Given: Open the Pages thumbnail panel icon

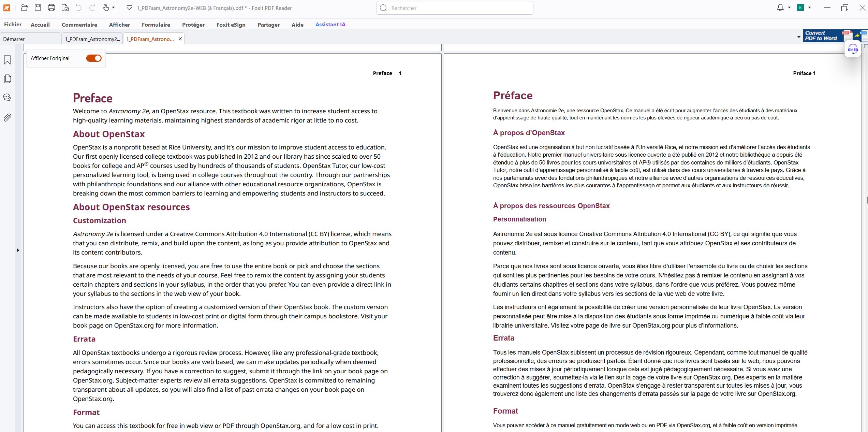Looking at the screenshot, I should 7,79.
